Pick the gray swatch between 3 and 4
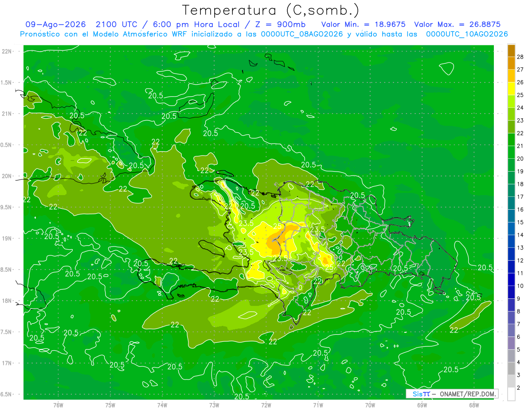532x411 pixels. click(511, 368)
